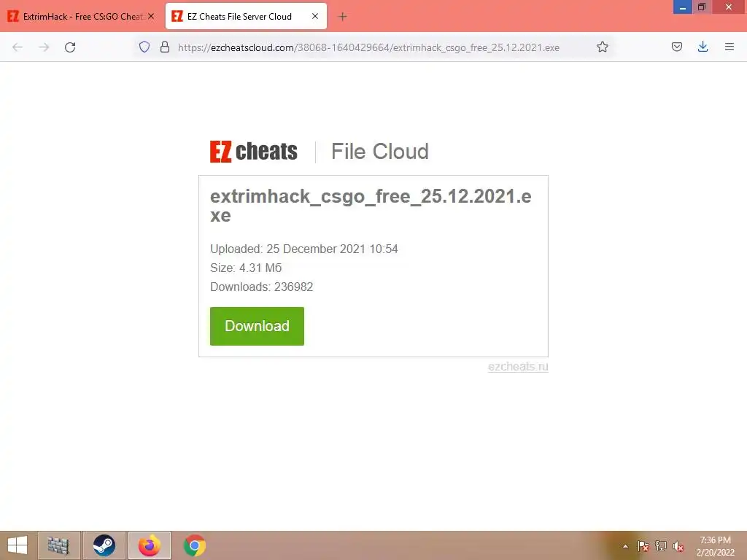Show hidden system tray icons
Image resolution: width=747 pixels, height=560 pixels.
pyautogui.click(x=625, y=546)
